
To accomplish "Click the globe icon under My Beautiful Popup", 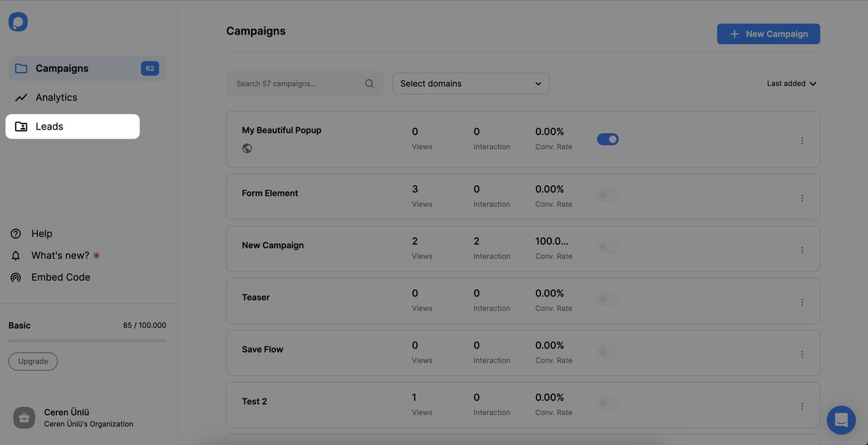I will [247, 149].
